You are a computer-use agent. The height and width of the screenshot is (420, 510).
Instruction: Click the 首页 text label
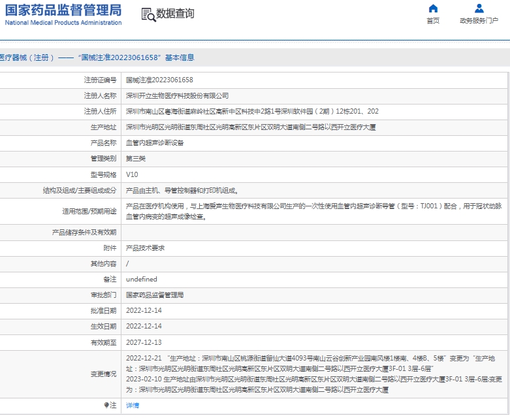pos(433,21)
